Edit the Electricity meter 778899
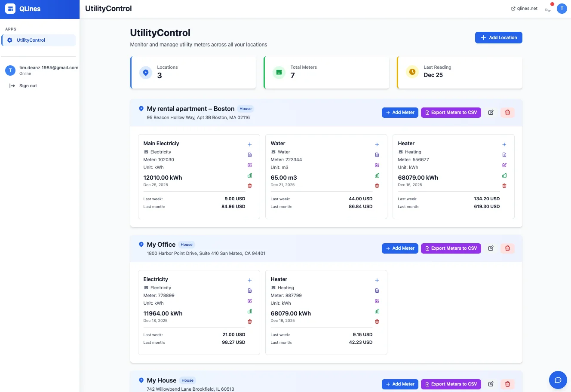This screenshot has width=571, height=392. (250, 301)
